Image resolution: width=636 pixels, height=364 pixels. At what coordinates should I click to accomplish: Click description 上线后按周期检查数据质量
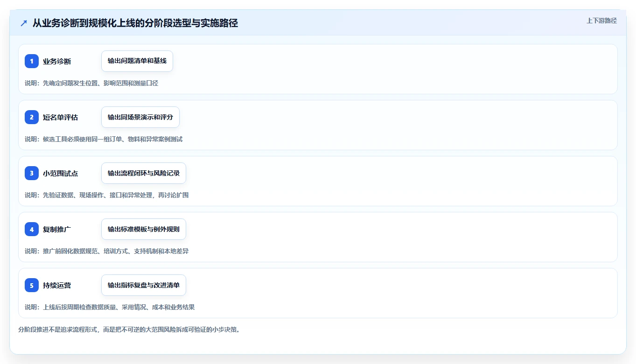[110, 307]
